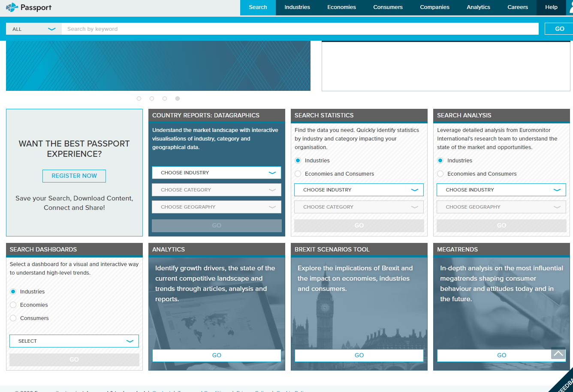573x392 pixels.
Task: Click GO on the Brexit Scenarios Tool card
Action: tap(359, 356)
